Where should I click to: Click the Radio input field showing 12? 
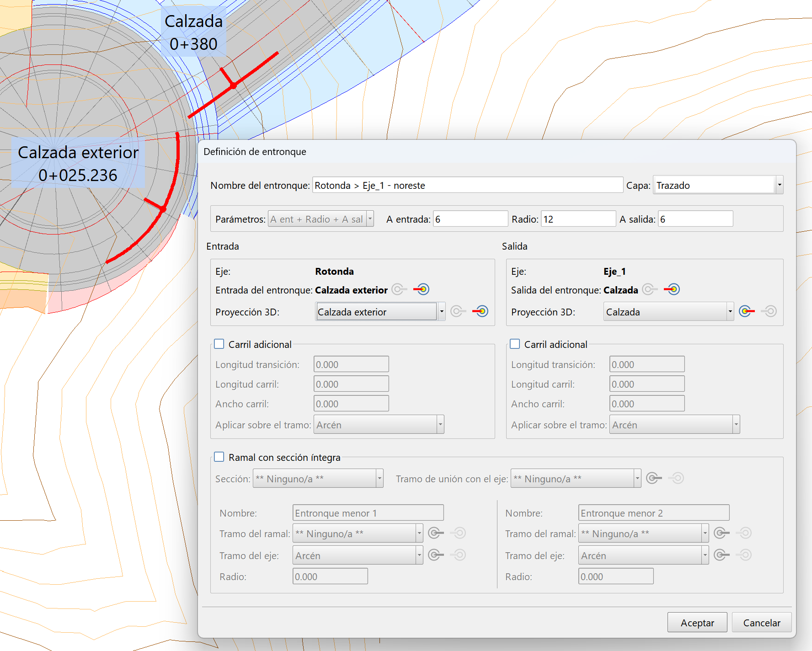pyautogui.click(x=578, y=219)
